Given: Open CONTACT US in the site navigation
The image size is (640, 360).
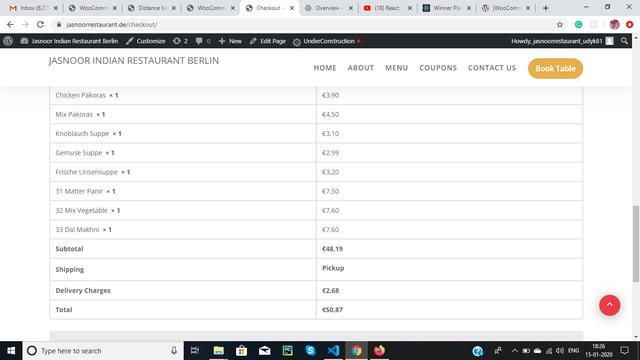Looking at the screenshot, I should tap(492, 68).
